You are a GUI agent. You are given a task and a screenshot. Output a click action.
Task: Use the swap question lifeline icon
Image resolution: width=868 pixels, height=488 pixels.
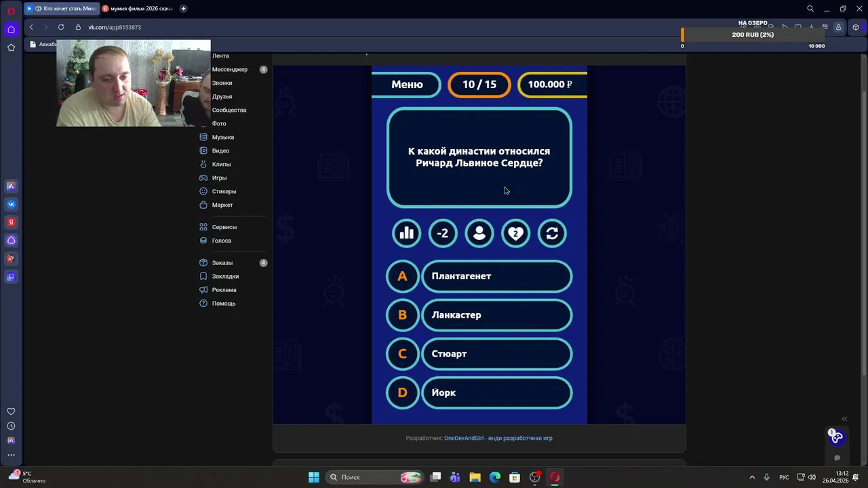(552, 234)
